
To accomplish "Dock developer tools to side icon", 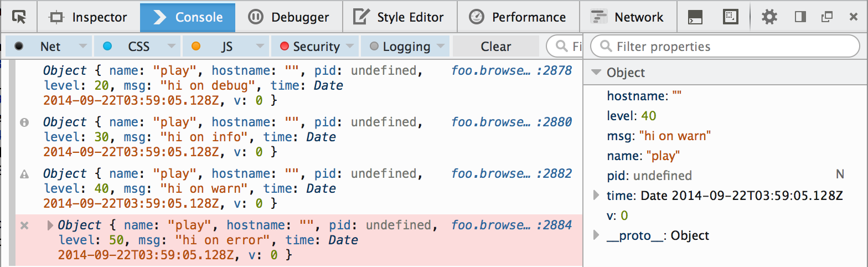I will (800, 17).
